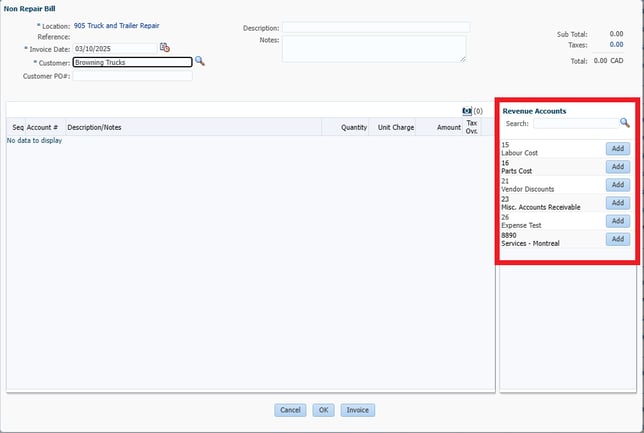Add the Expense Test account
644x433 pixels.
[617, 221]
